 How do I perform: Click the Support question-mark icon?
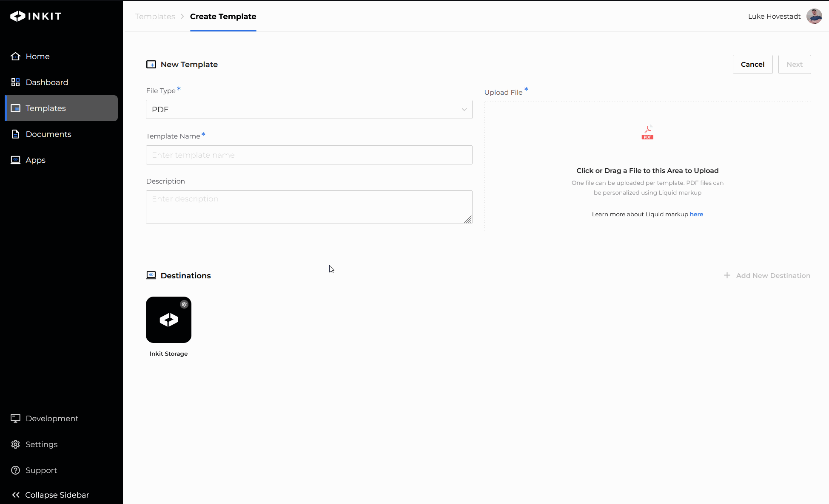(16, 470)
